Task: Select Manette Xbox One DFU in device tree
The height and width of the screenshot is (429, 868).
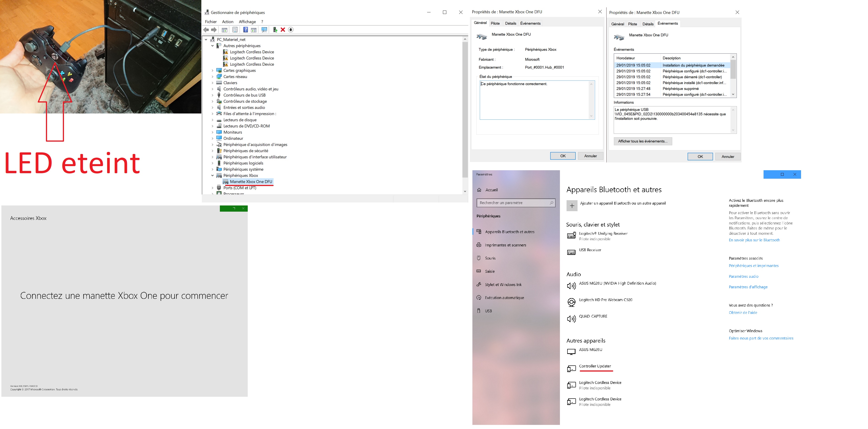Action: coord(251,182)
